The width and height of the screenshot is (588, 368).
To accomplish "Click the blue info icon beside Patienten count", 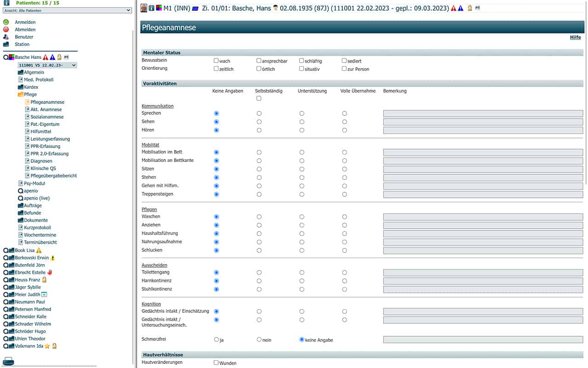I will [x=6, y=3].
